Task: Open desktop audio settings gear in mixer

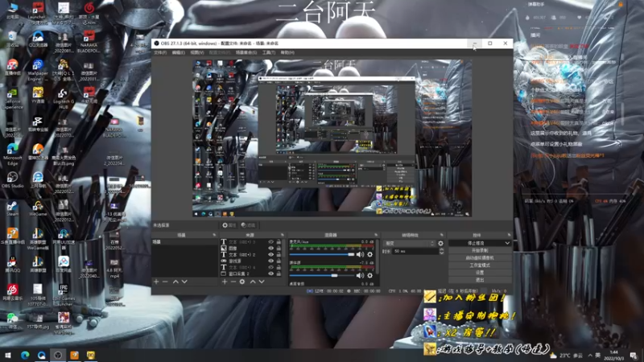Action: click(x=370, y=275)
